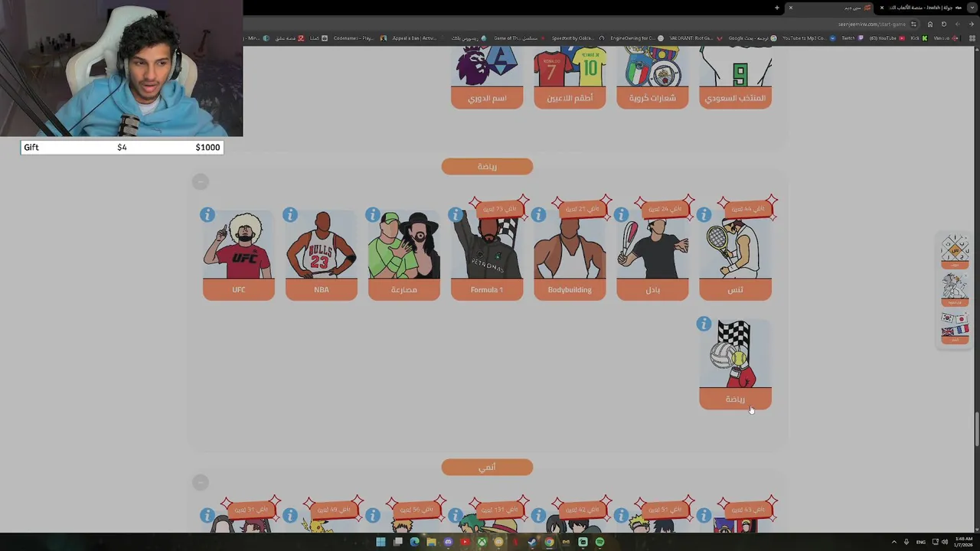Image resolution: width=980 pixels, height=551 pixels.
Task: Open Discord from the taskbar
Action: click(448, 542)
